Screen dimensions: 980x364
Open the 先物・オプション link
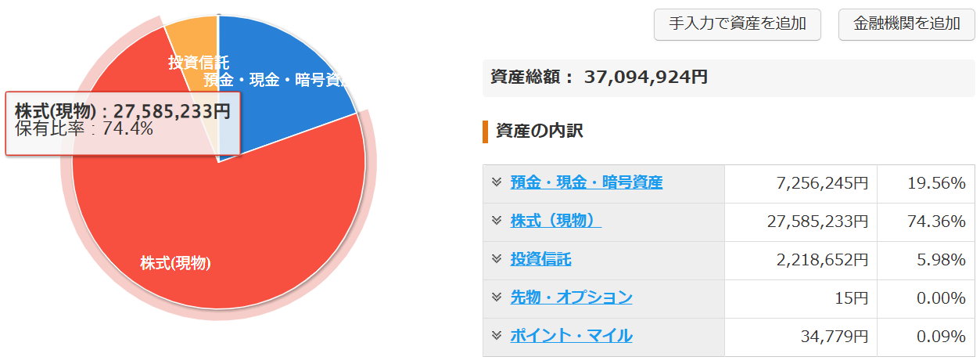point(571,298)
